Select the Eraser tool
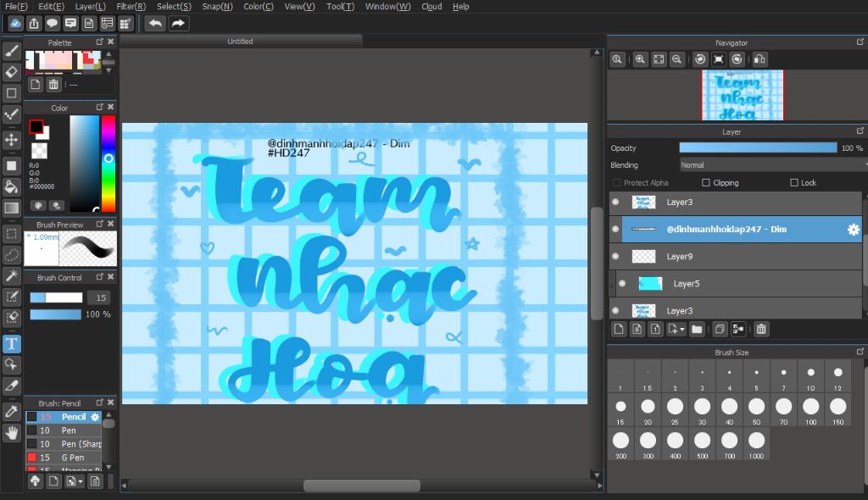 click(12, 72)
